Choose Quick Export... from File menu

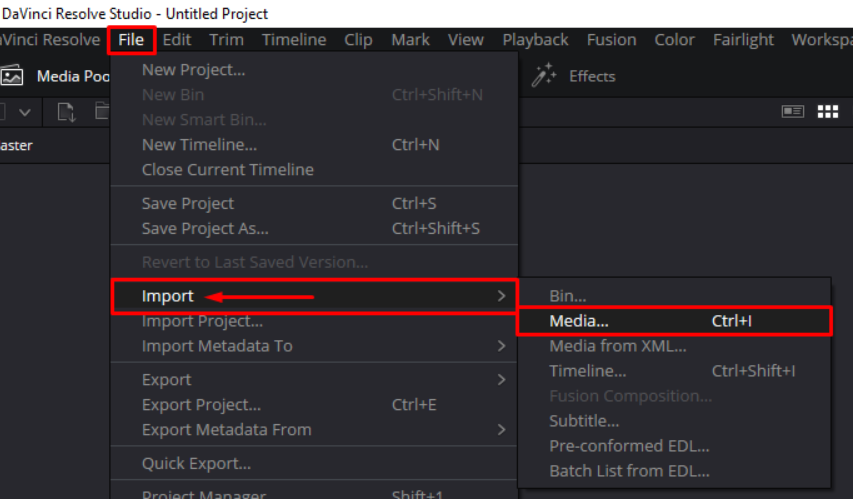[196, 464]
